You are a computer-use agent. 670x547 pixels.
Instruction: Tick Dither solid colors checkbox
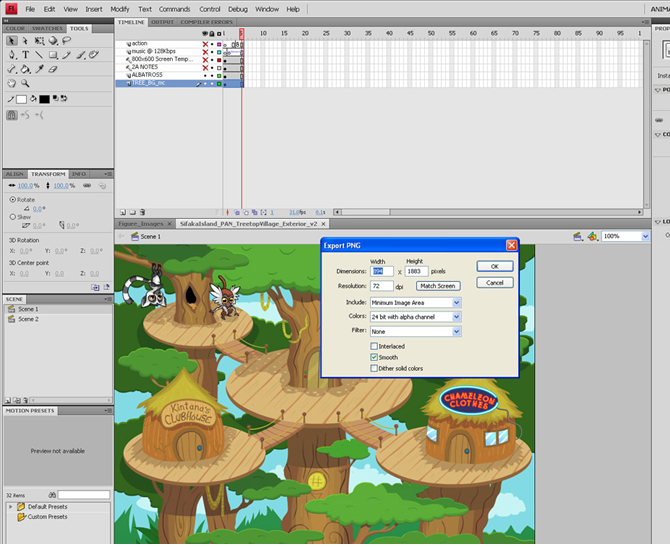375,368
